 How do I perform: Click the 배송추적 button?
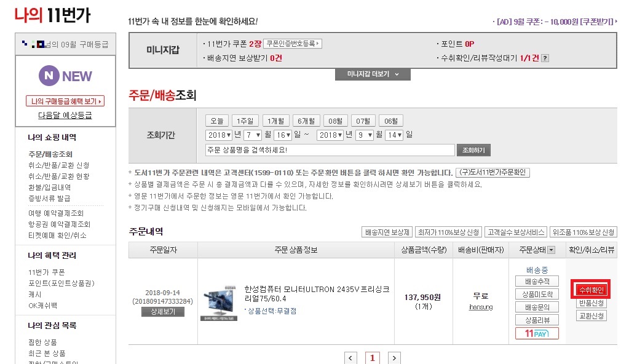click(537, 281)
